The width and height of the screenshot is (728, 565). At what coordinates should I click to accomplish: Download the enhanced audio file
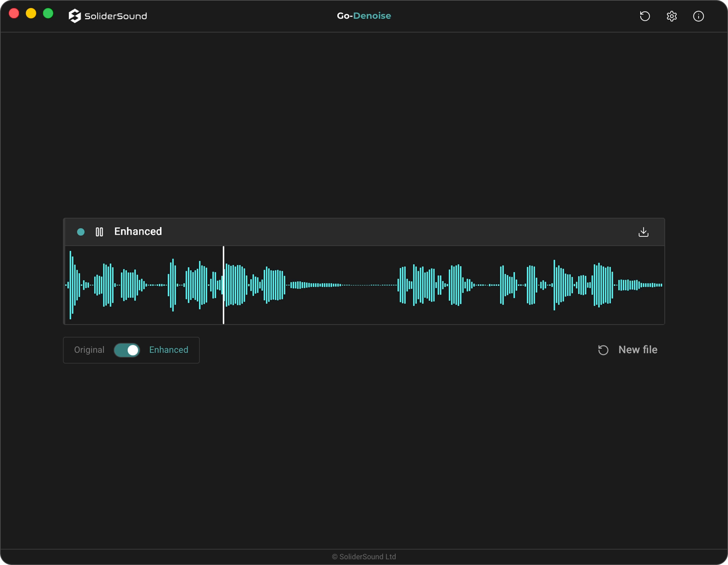tap(643, 232)
